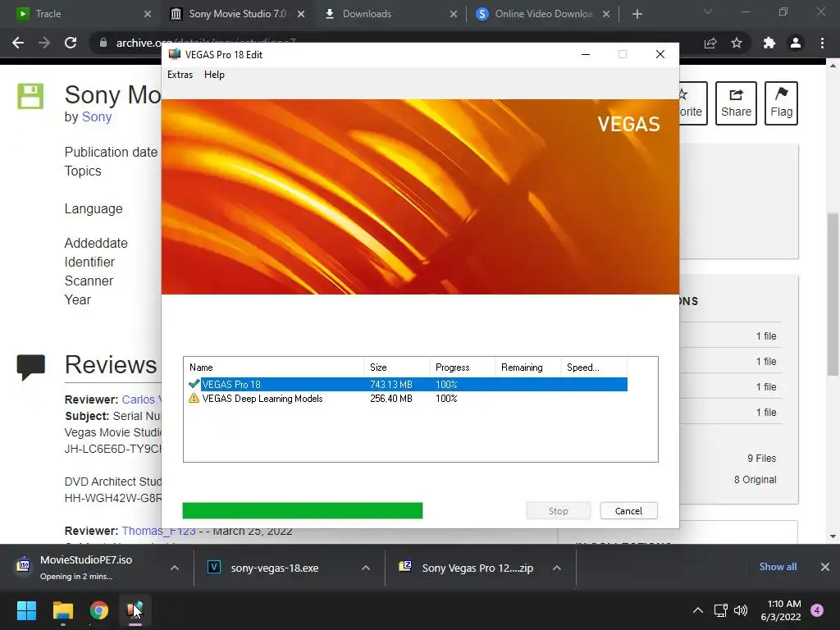Image resolution: width=840 pixels, height=630 pixels.
Task: Open MovieStudioPE7.iso download item
Action: (x=85, y=568)
